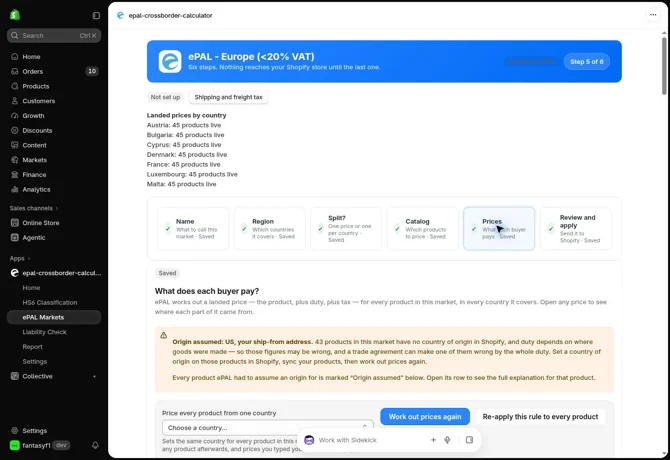Viewport: 670px width, 460px height.
Task: Click the page vertical scrollbar
Action: (664, 66)
